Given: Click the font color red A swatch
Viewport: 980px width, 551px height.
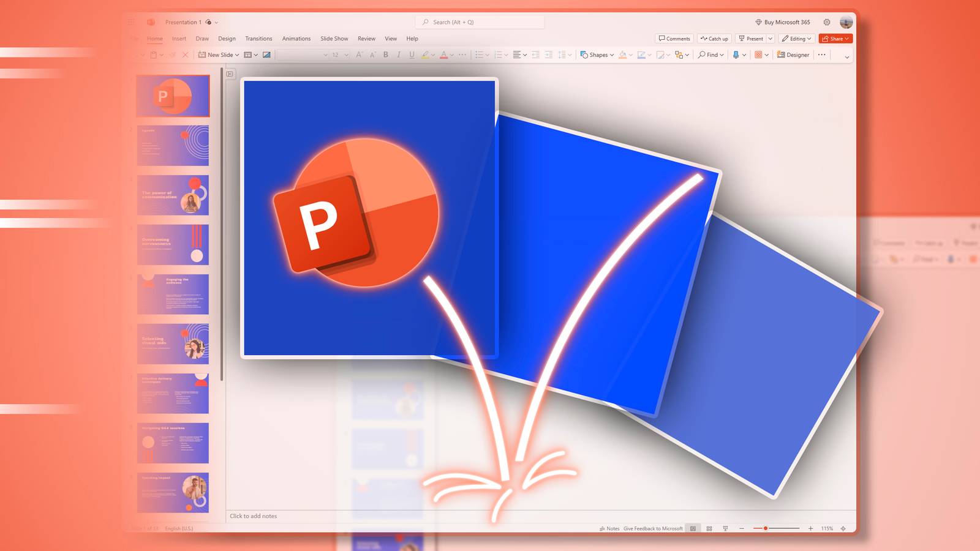Looking at the screenshot, I should (443, 54).
